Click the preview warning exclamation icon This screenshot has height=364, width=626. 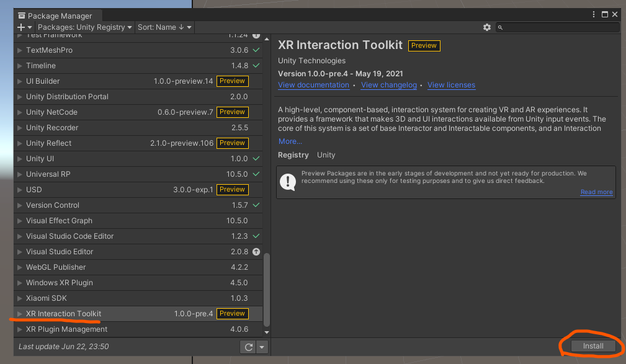[288, 182]
